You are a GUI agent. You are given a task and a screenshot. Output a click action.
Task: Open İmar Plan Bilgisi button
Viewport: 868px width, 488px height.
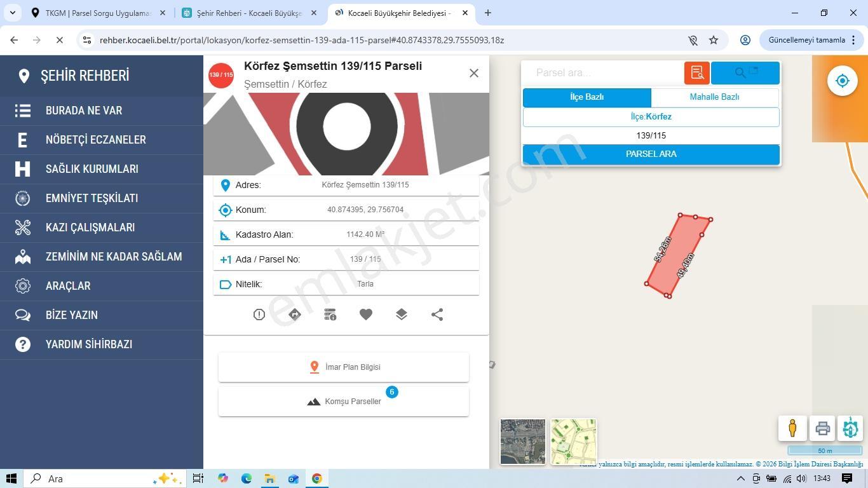(x=344, y=367)
